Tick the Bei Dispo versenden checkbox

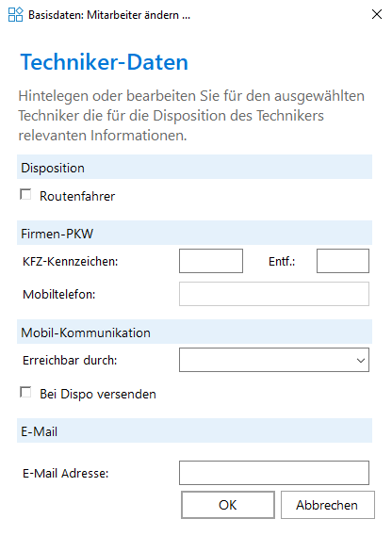click(x=25, y=393)
